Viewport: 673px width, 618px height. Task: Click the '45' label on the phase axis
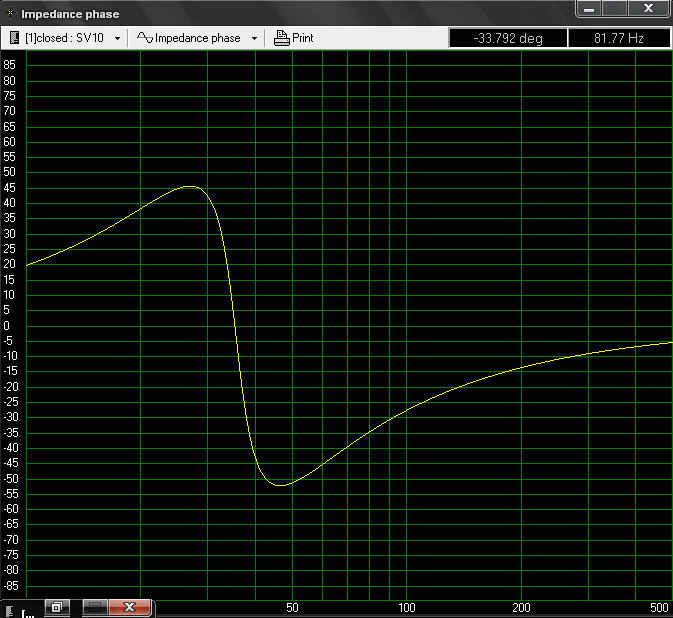9,188
